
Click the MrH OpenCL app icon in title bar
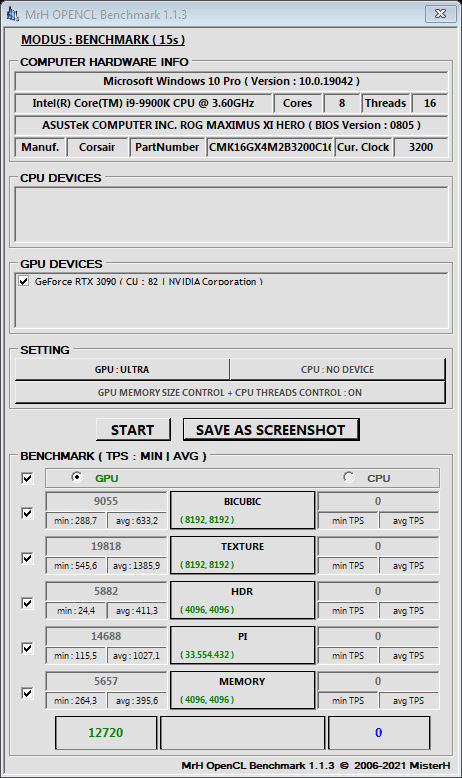tap(13, 14)
